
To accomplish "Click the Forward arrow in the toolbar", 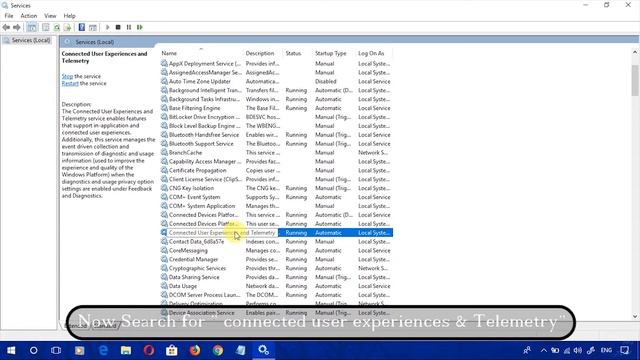I will coord(17,27).
